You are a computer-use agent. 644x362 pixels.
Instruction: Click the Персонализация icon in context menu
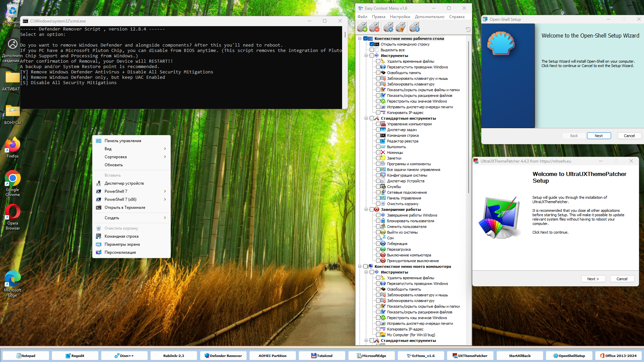[x=99, y=252]
